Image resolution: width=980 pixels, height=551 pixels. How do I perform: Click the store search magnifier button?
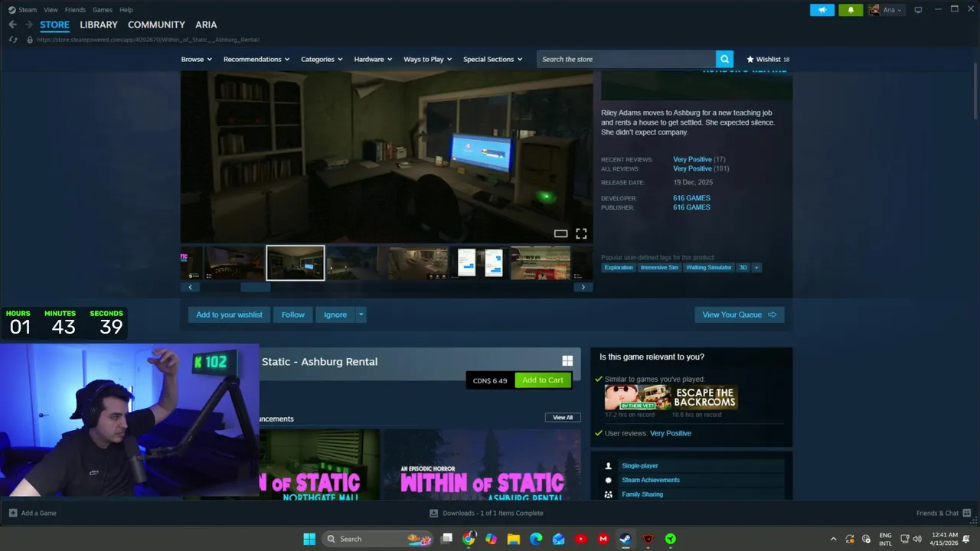tap(724, 59)
